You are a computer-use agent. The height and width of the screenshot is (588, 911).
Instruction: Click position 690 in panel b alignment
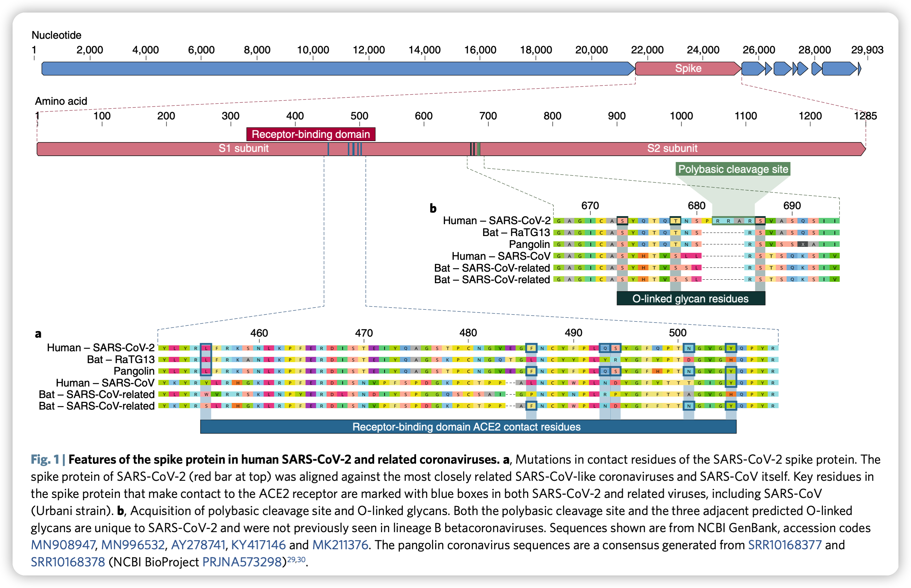(x=792, y=206)
